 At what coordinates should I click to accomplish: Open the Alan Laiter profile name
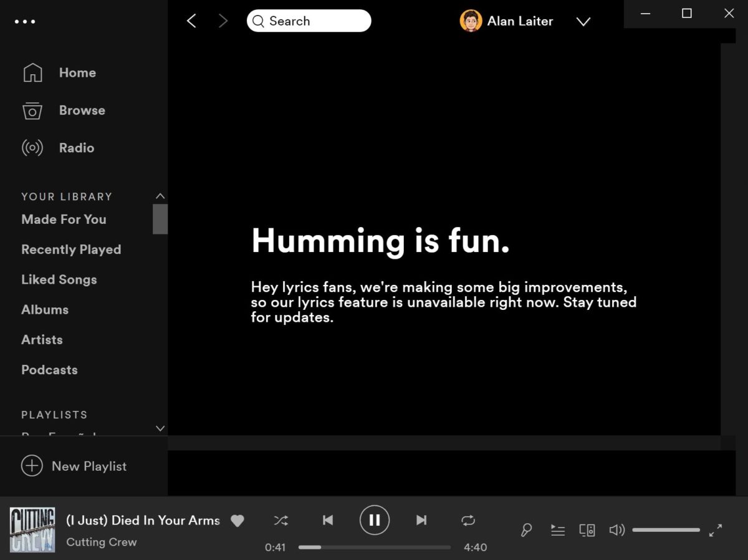coord(520,21)
